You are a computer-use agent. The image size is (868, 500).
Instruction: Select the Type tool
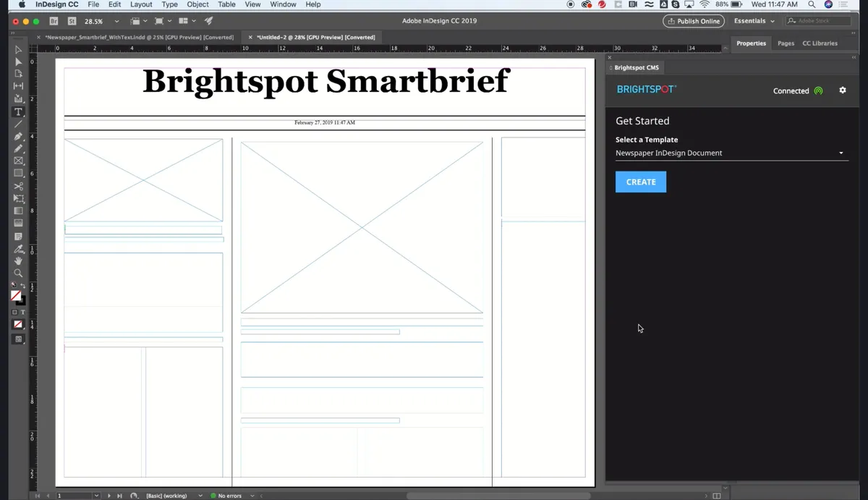(18, 112)
